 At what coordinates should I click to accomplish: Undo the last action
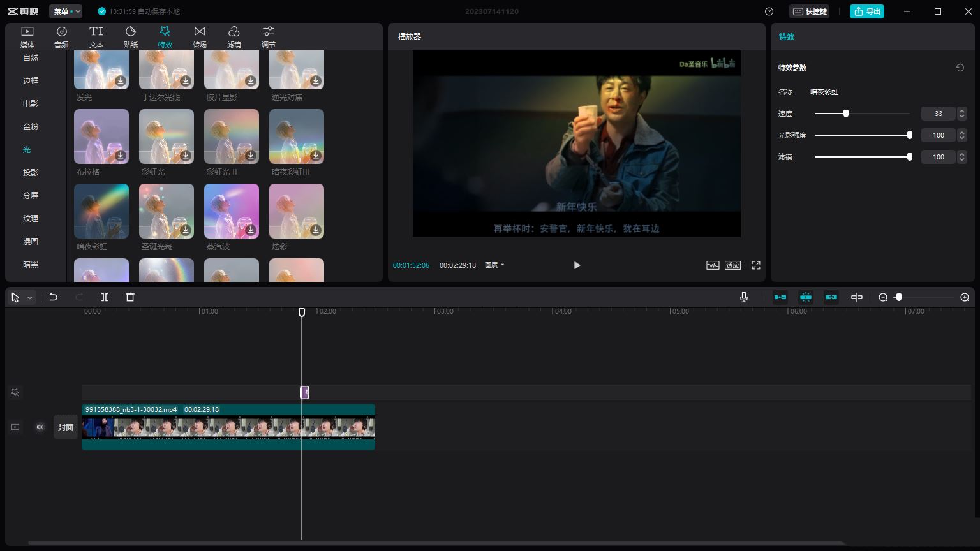coord(54,297)
